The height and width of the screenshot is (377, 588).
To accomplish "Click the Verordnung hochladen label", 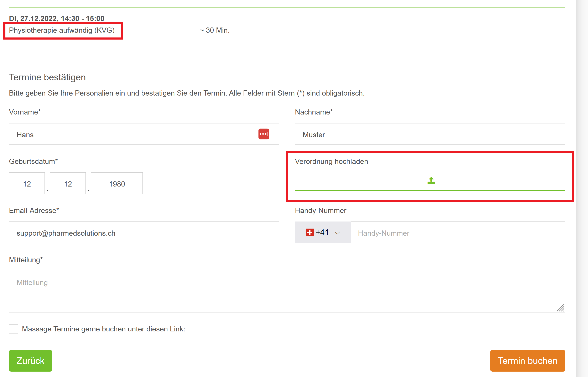I will point(331,161).
